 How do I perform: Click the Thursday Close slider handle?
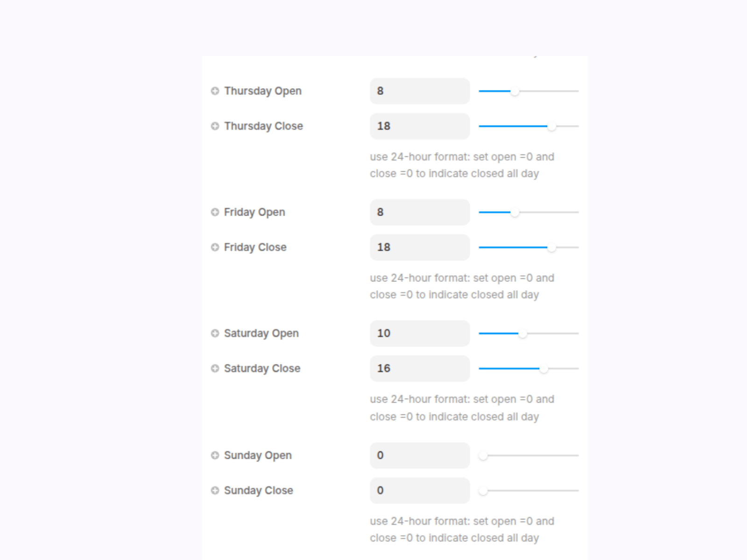pos(551,126)
